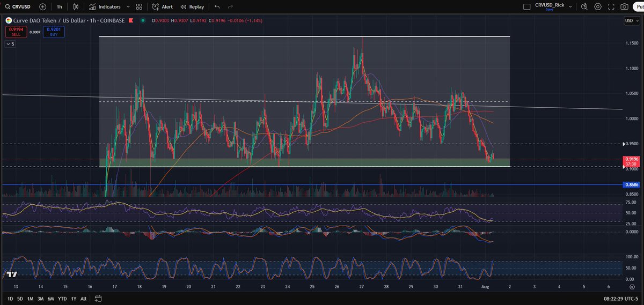Click the red flag icon beside COINBASE

pos(130,20)
